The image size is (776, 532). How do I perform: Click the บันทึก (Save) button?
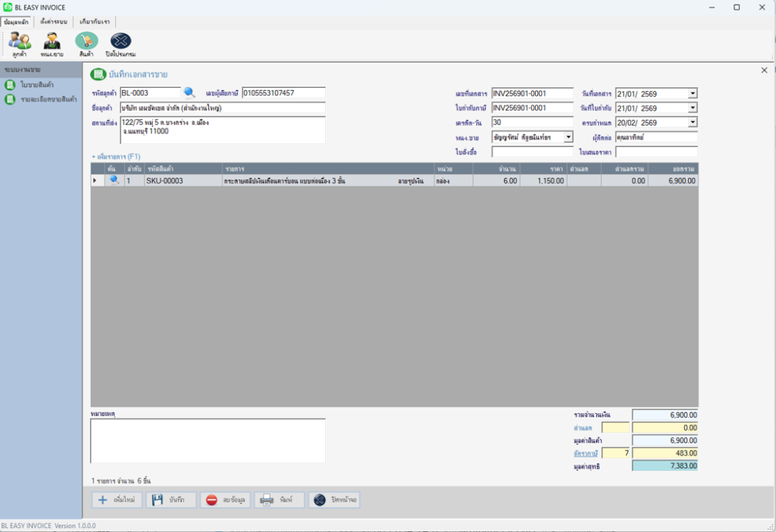[171, 500]
